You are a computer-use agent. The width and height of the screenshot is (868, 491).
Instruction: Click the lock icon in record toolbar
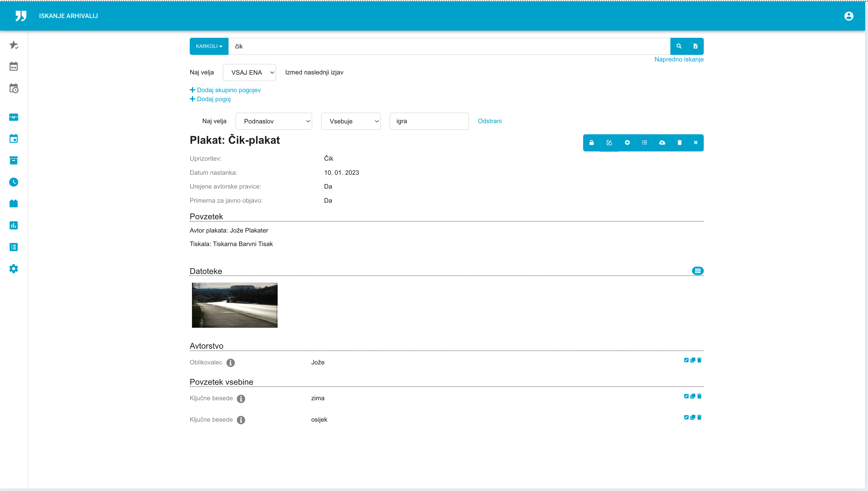pos(591,143)
